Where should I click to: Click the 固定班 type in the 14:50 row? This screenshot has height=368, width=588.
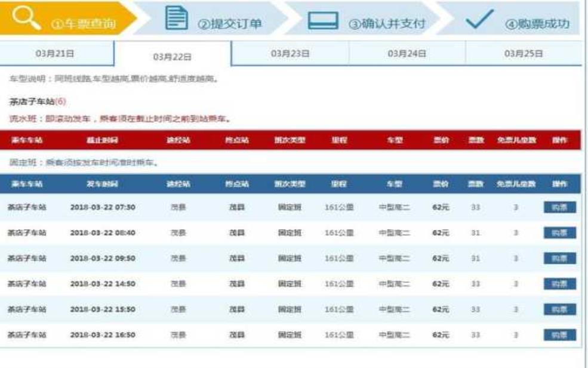point(290,284)
